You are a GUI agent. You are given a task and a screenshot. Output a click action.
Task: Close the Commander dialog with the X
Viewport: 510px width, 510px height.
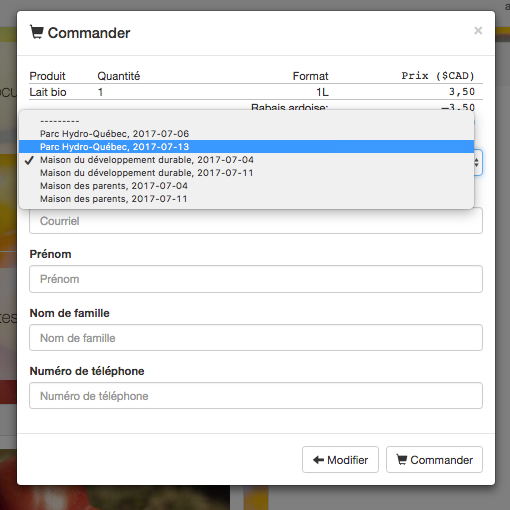coord(478,31)
